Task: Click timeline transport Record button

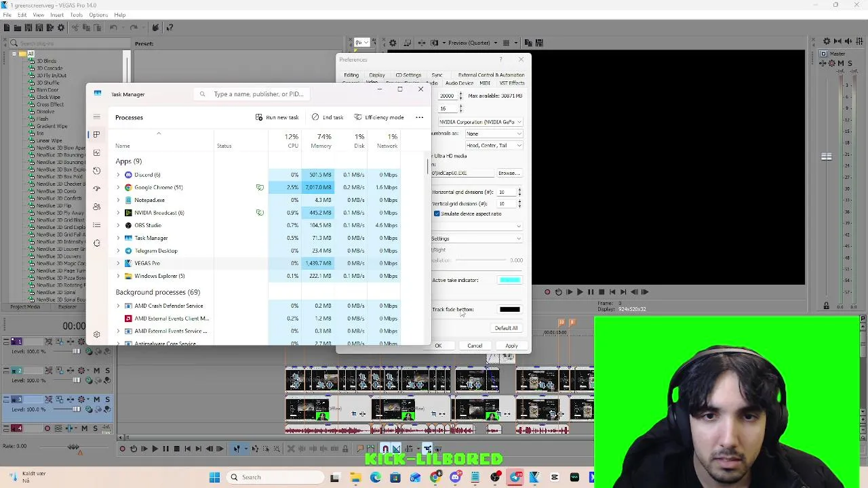Action: coord(122,449)
